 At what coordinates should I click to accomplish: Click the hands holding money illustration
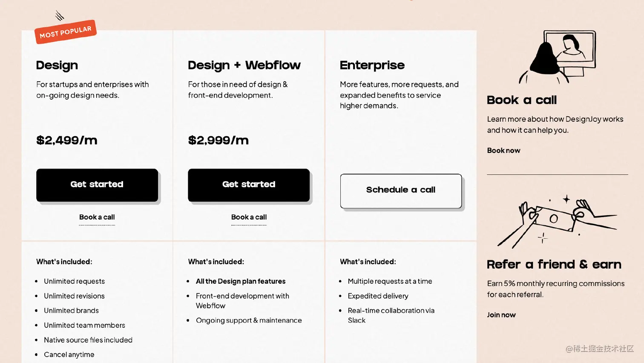557,221
